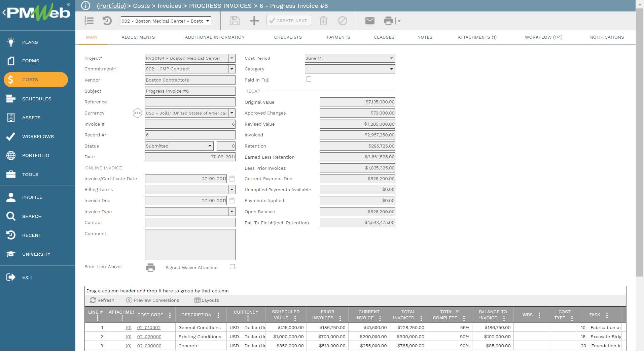The width and height of the screenshot is (644, 351).
Task: Open the Layouts grid button
Action: click(x=207, y=300)
